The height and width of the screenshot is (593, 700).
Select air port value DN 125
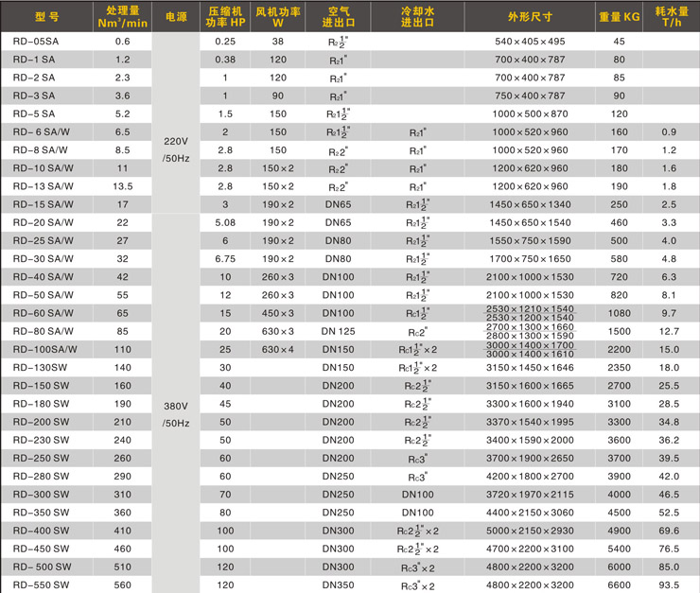point(338,331)
